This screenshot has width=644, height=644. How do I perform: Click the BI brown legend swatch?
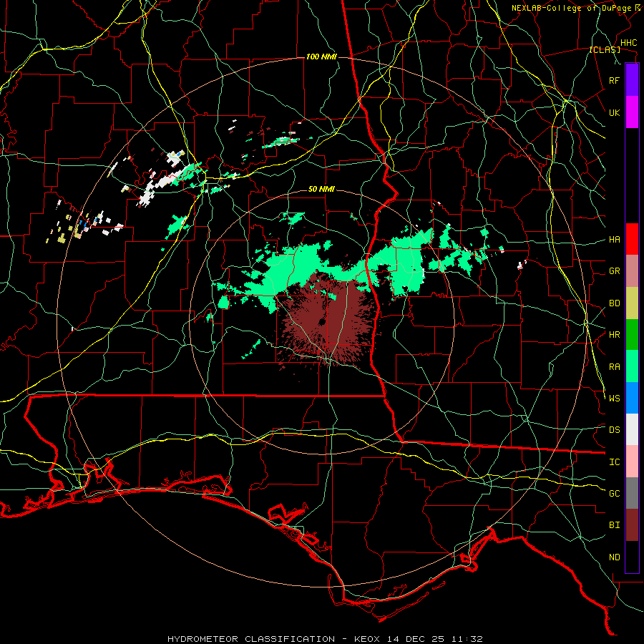click(x=632, y=525)
